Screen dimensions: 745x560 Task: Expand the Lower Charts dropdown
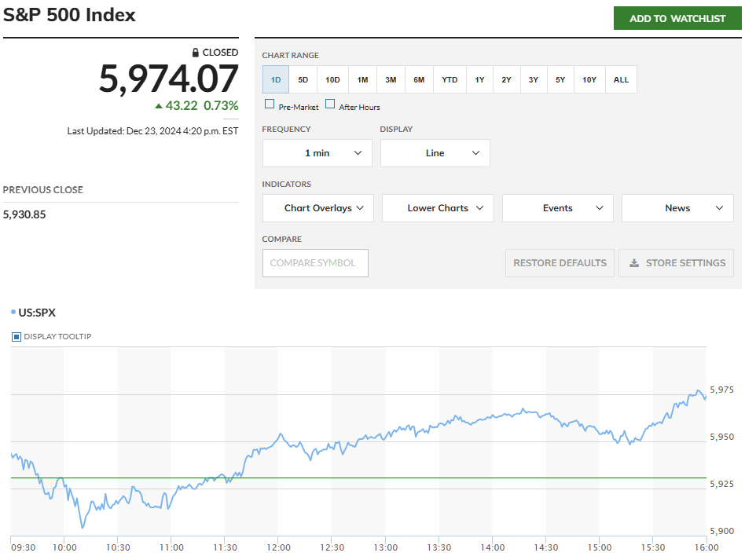(x=438, y=208)
